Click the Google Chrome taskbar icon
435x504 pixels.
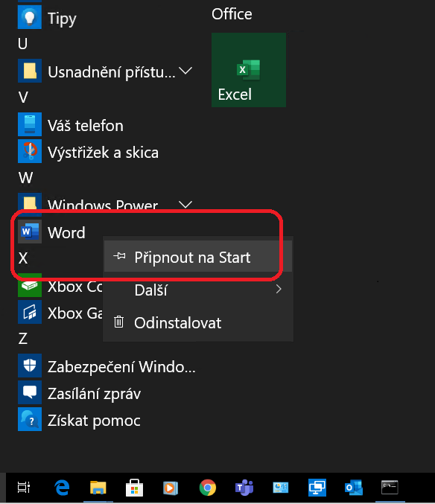(207, 488)
